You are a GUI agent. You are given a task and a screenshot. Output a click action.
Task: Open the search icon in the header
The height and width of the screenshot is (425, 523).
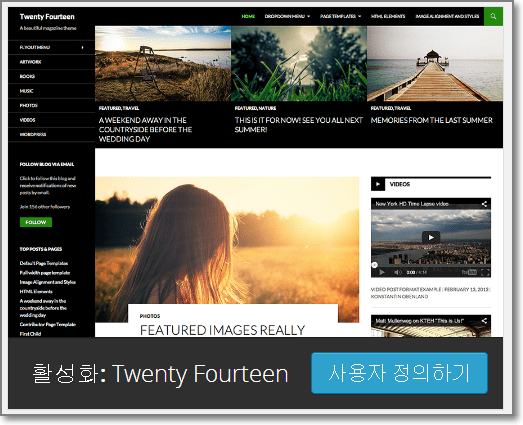(x=493, y=16)
